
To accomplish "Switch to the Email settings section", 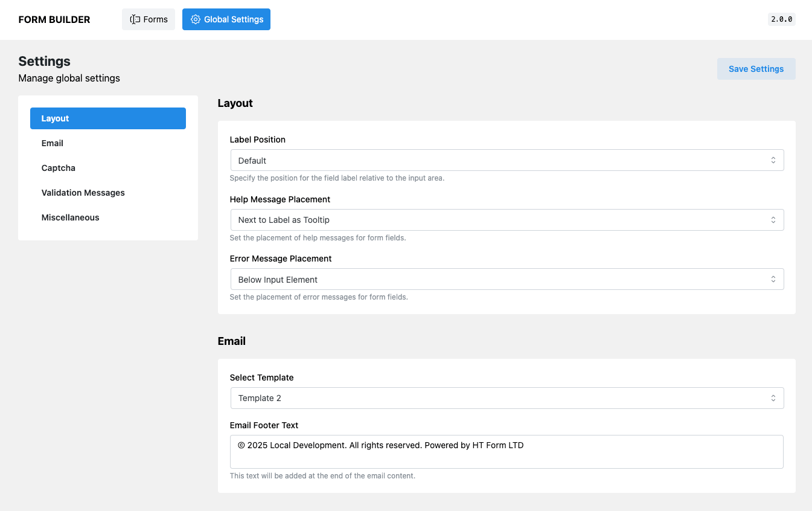I will coord(53,143).
